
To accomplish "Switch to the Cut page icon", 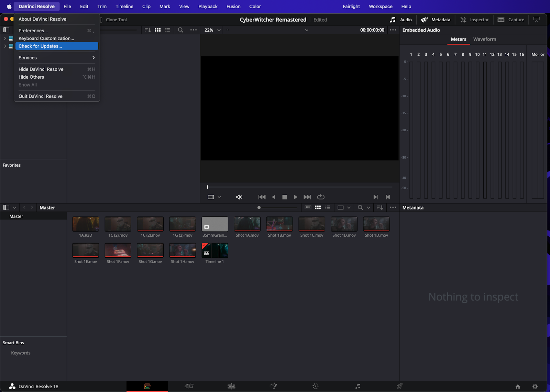I will click(x=189, y=386).
